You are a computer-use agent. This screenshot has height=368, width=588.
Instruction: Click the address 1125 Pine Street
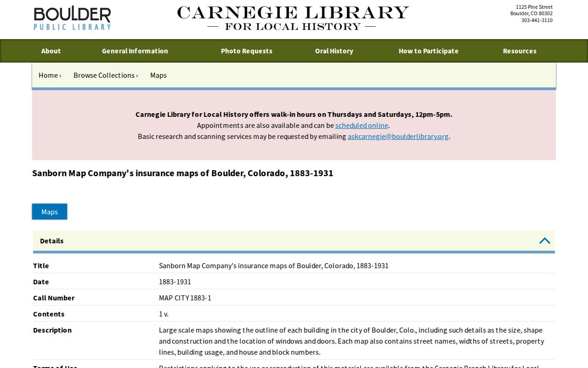coord(534,7)
